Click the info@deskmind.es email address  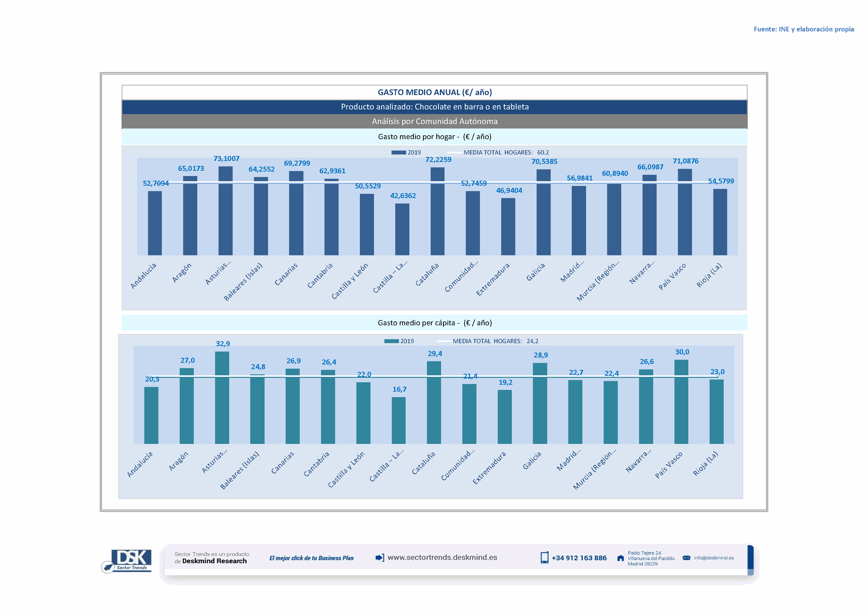click(713, 558)
